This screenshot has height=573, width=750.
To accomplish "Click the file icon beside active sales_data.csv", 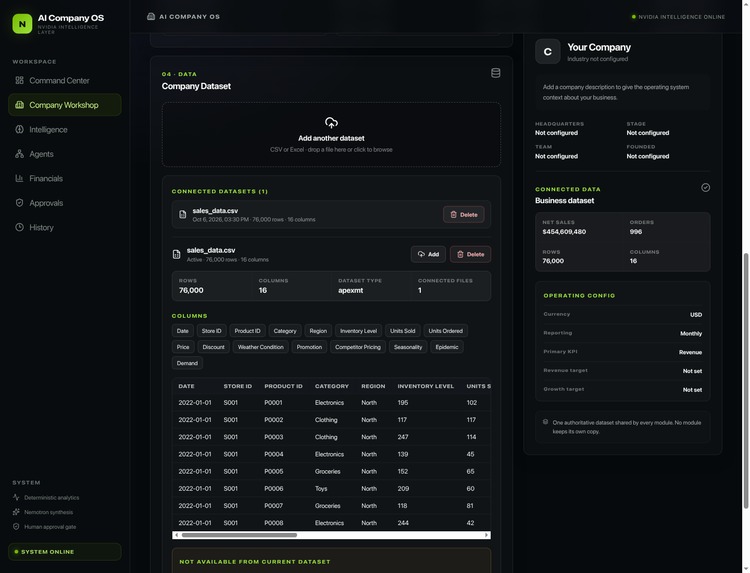I will (x=176, y=254).
